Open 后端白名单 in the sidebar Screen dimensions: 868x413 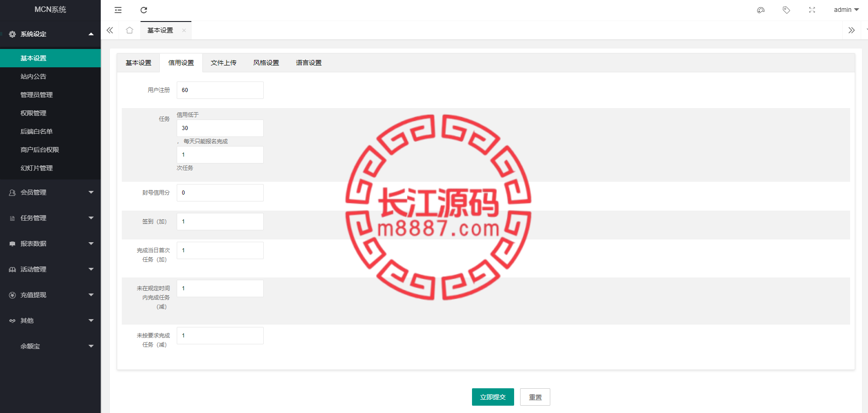tap(50, 131)
